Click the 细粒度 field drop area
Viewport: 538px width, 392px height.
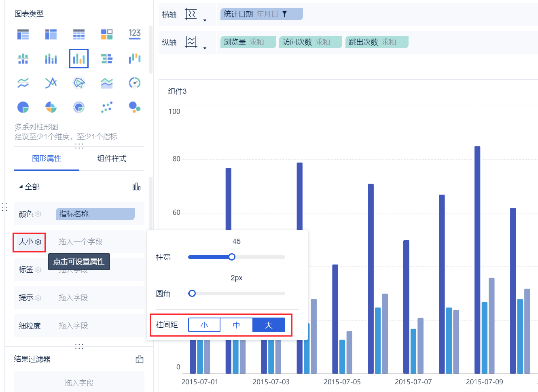(97, 326)
